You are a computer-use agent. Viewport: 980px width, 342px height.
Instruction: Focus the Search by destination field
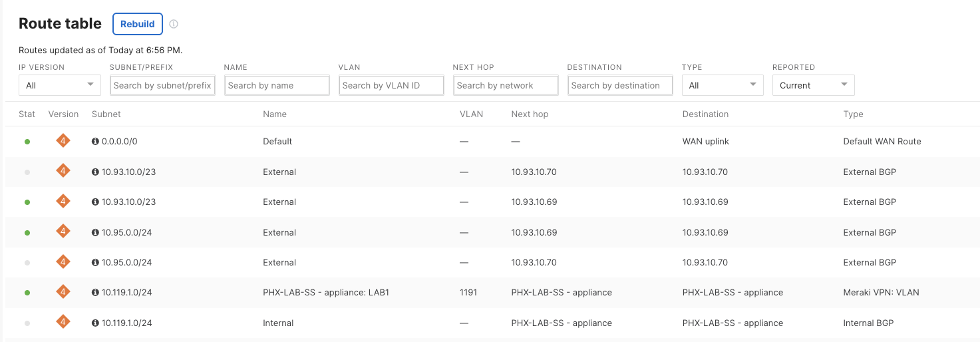(620, 85)
